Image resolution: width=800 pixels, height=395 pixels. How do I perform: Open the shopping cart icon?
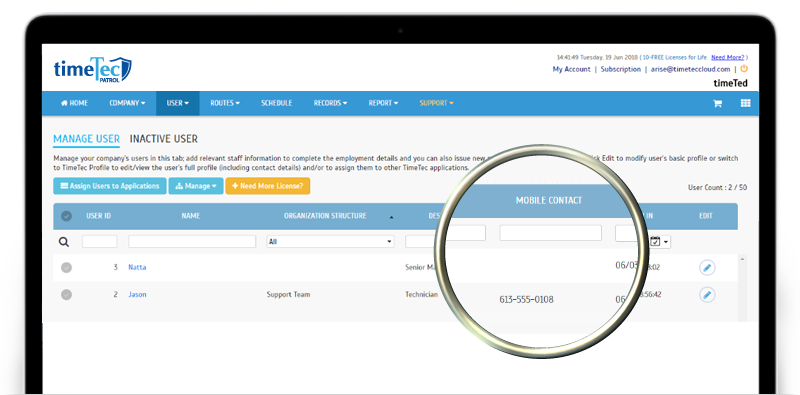(x=717, y=103)
